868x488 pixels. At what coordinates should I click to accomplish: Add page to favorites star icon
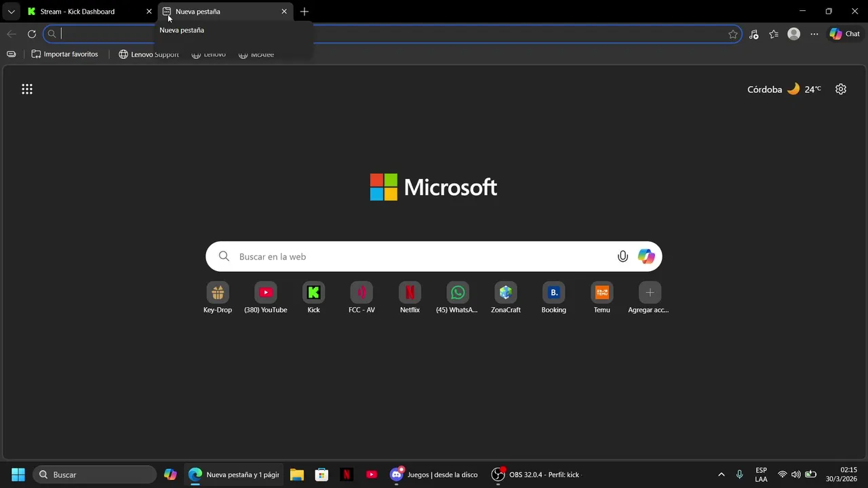pyautogui.click(x=733, y=34)
